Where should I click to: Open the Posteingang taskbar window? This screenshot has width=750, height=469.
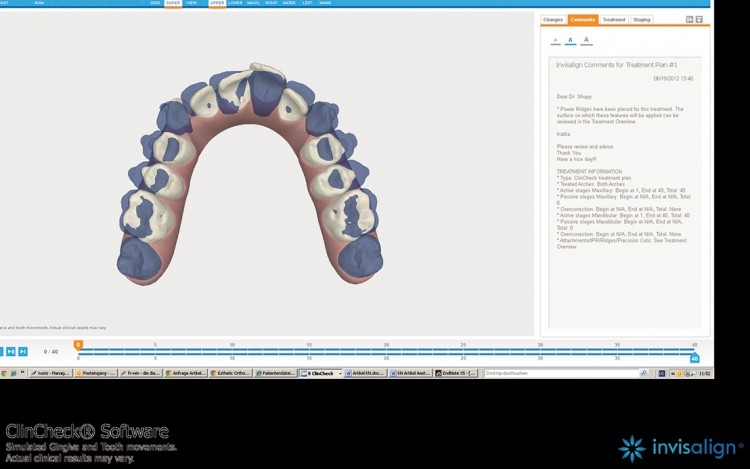click(x=96, y=373)
